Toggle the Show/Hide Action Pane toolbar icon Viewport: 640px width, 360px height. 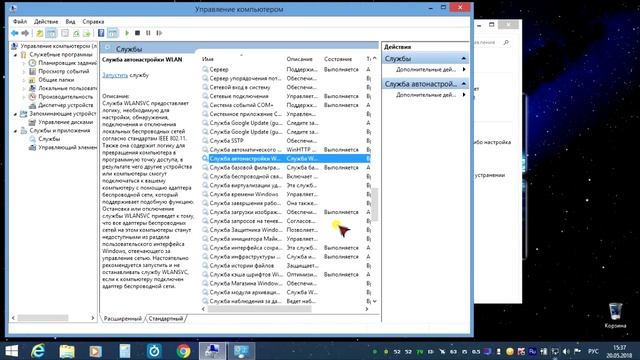pyautogui.click(x=113, y=33)
